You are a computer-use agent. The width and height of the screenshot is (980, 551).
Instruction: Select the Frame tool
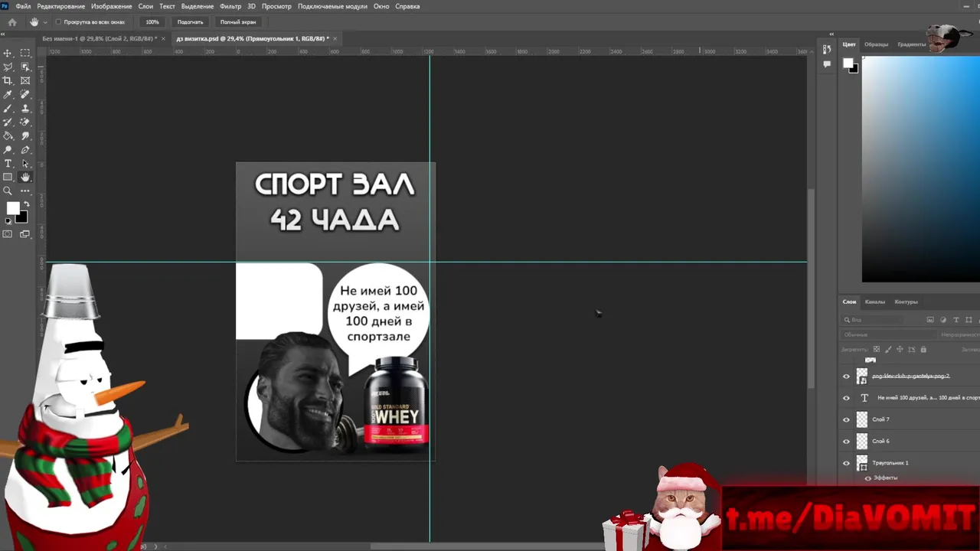pyautogui.click(x=25, y=80)
